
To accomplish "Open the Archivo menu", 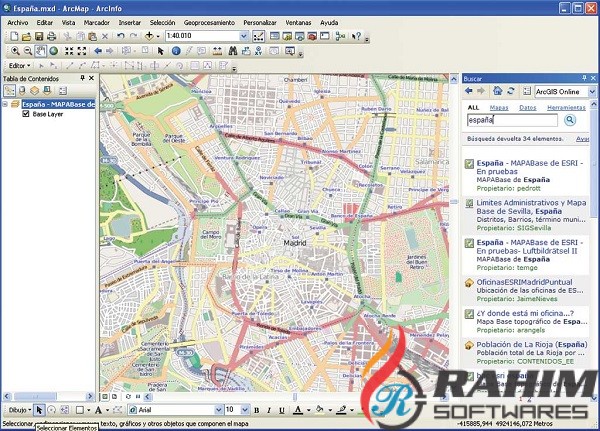I will (x=18, y=23).
